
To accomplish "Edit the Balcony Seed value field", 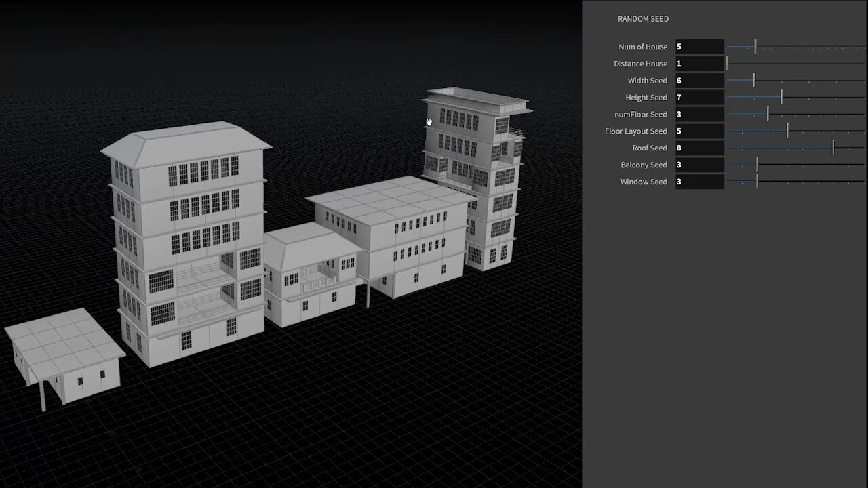I will (698, 165).
